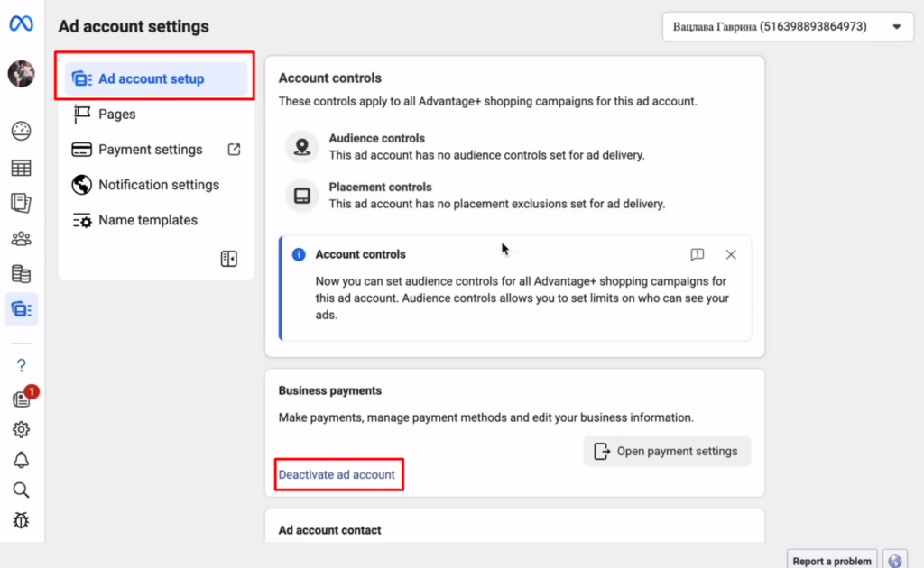Click the billing coins stack icon
Screen dimensions: 924x568
(x=21, y=274)
